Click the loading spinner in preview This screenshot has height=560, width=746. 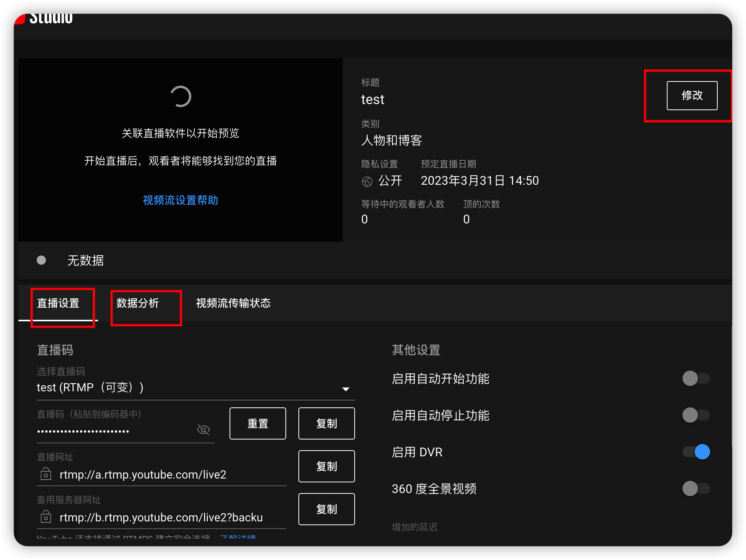pyautogui.click(x=181, y=96)
